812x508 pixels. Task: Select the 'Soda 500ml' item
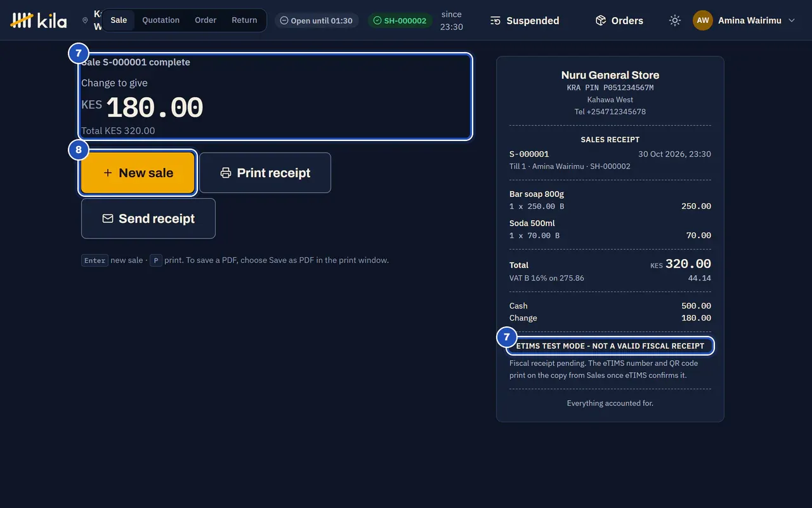point(533,224)
